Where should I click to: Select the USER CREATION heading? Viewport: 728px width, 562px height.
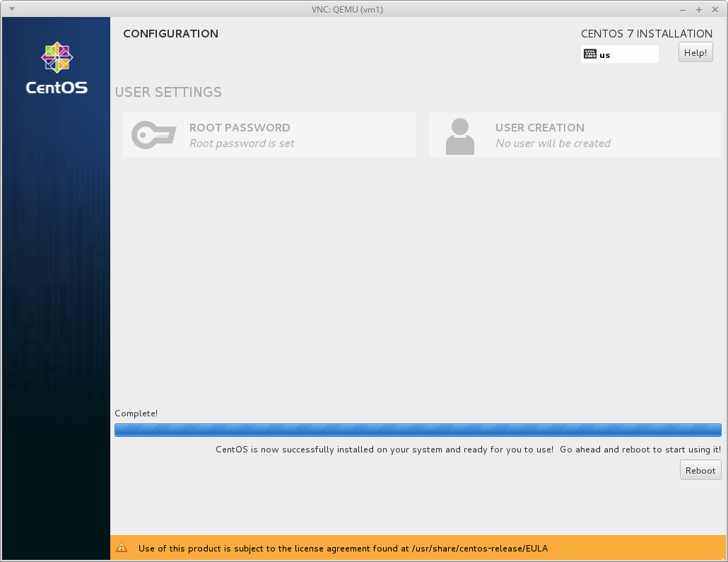click(x=539, y=128)
